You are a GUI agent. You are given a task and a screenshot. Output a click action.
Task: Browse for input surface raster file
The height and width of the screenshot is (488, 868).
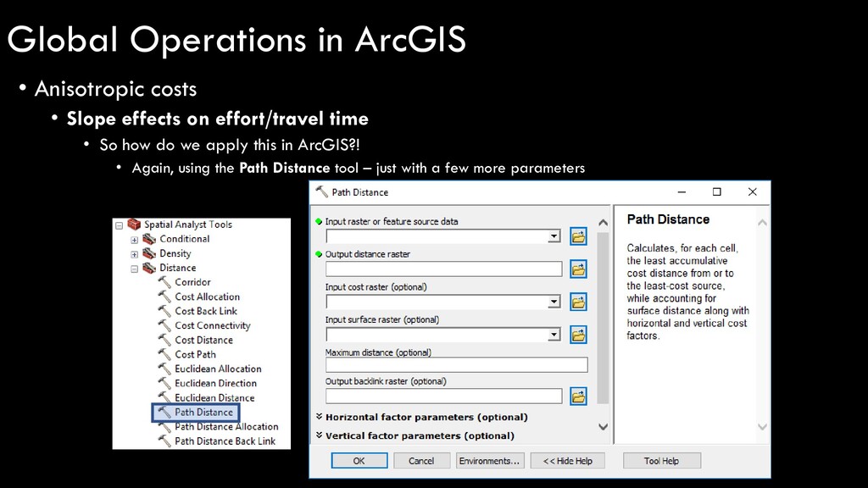click(x=578, y=335)
